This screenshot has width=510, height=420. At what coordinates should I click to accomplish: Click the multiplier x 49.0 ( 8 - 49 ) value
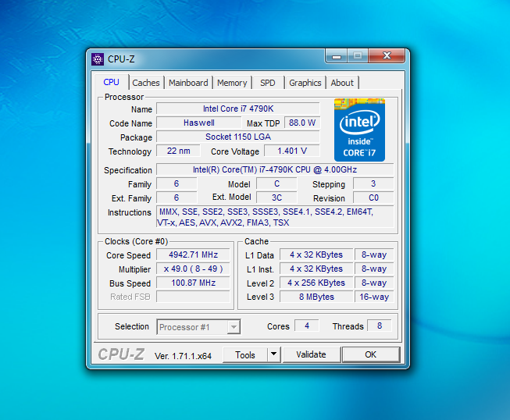click(193, 269)
